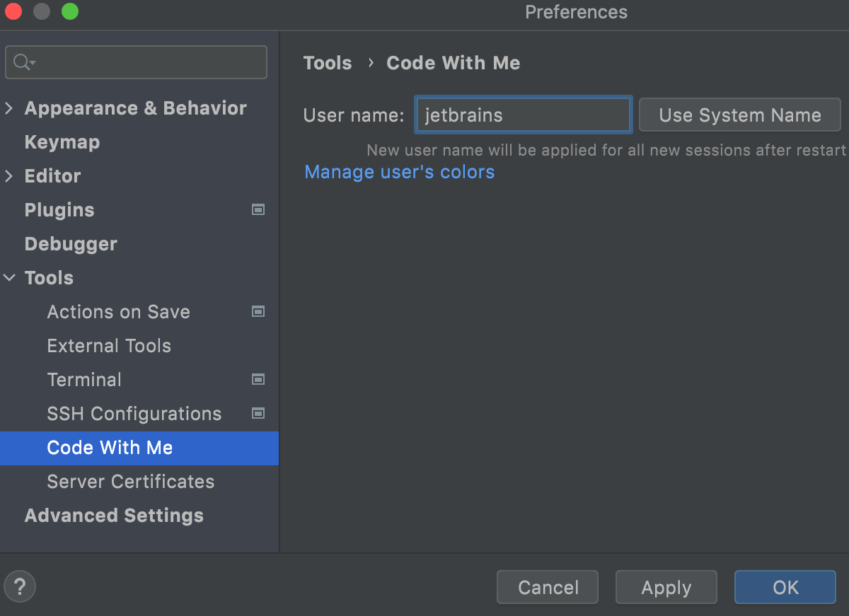Open Manage user's colors
849x616 pixels.
[399, 172]
